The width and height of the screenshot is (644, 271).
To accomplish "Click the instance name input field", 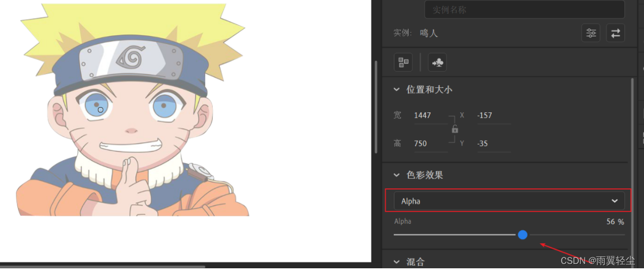I will point(524,9).
